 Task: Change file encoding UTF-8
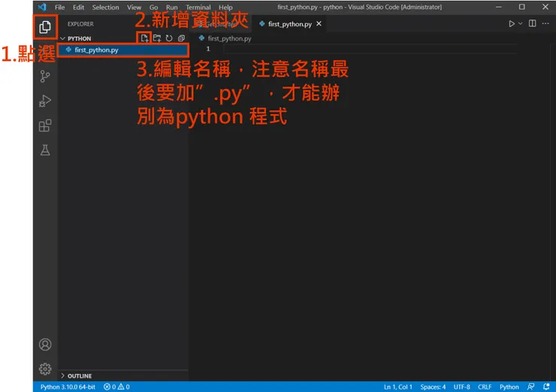461,387
